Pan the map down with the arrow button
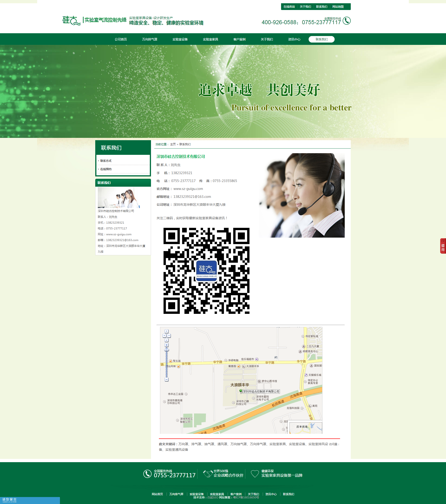The width and height of the screenshot is (446, 504). tap(167, 340)
